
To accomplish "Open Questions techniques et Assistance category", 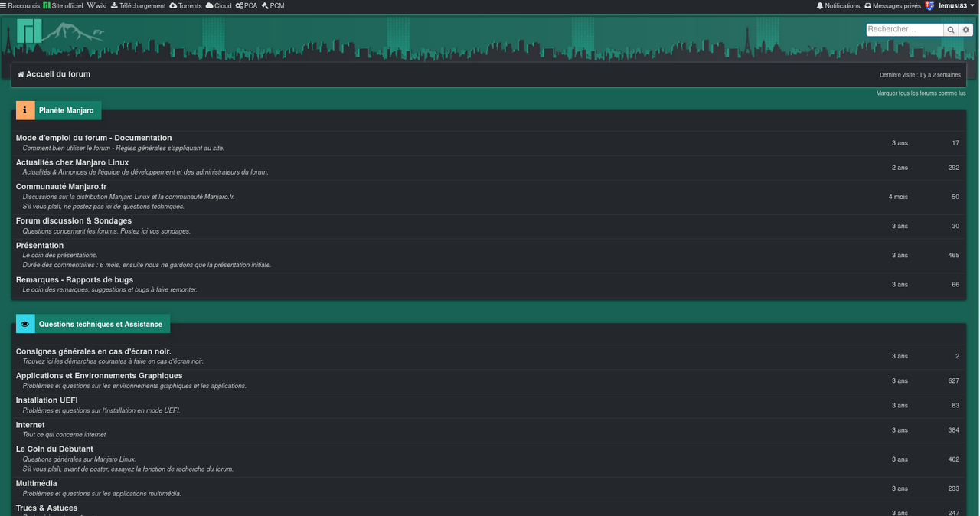I will point(101,324).
